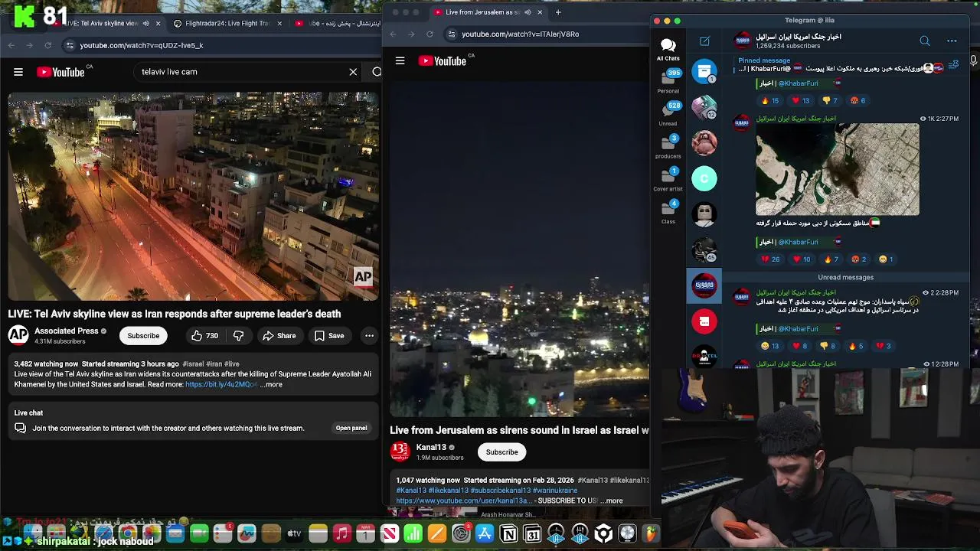The width and height of the screenshot is (980, 551).
Task: Open the bit.ly link in AP description
Action: tap(220, 385)
